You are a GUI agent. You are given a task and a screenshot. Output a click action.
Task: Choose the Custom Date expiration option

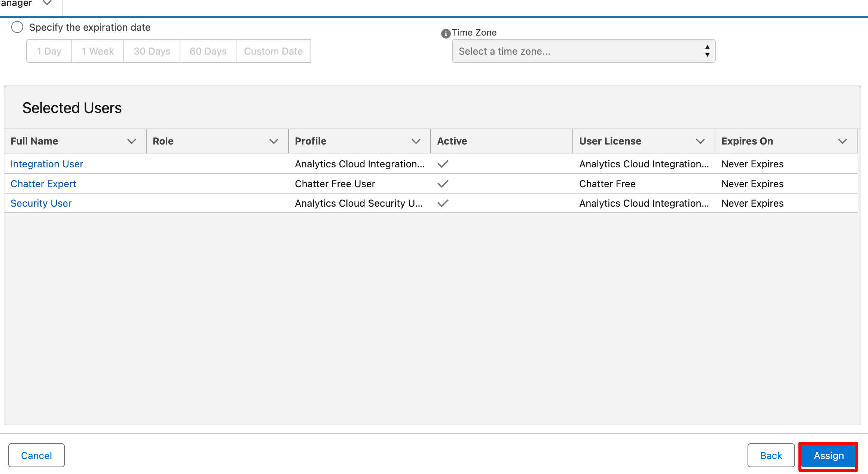[x=273, y=51]
